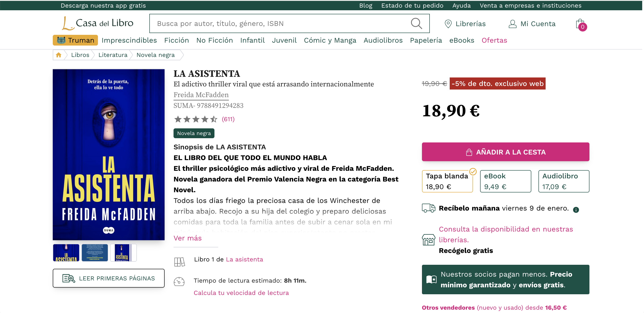
Task: Open the Literatura breadcrumb level
Action: [x=113, y=55]
